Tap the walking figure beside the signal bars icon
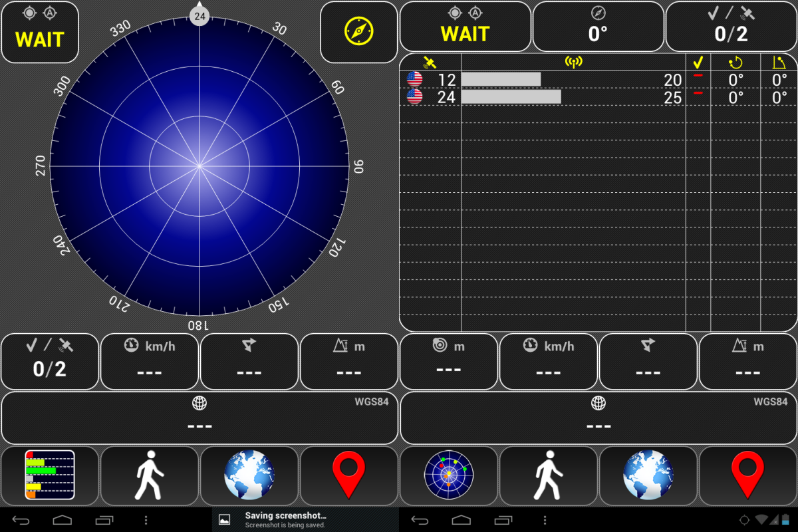The height and width of the screenshot is (532, 798). click(x=150, y=475)
